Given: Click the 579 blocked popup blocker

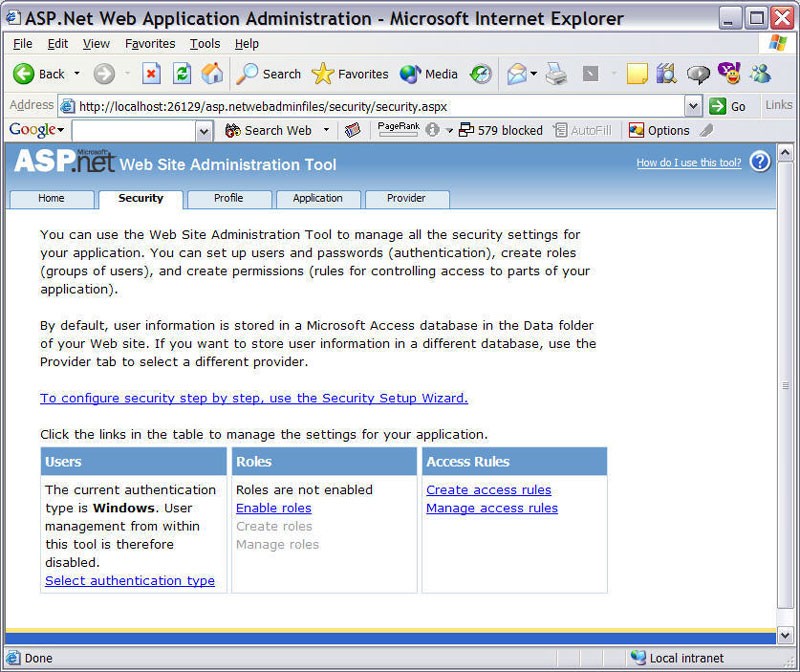Looking at the screenshot, I should (501, 131).
